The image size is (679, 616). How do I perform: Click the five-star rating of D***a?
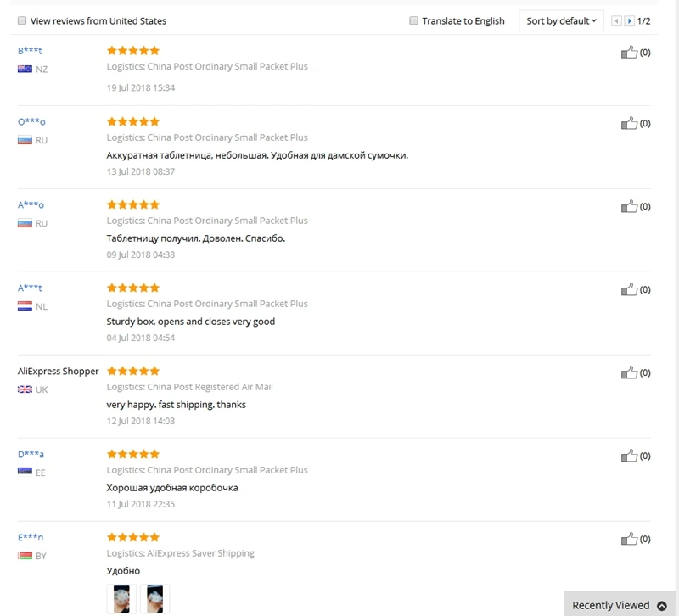[x=132, y=454]
